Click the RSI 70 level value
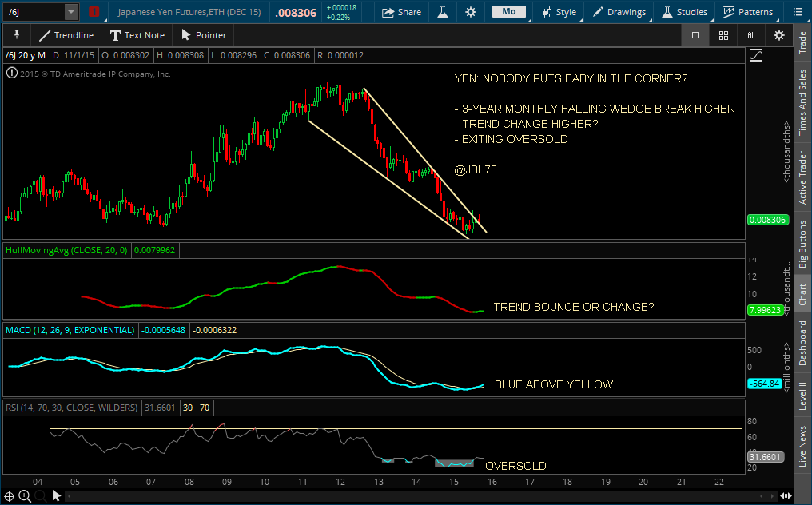Screen dimensions: 812x505 (205, 408)
